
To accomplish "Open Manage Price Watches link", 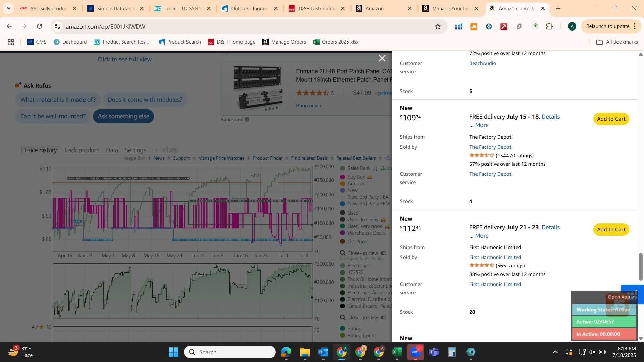I will click(221, 158).
